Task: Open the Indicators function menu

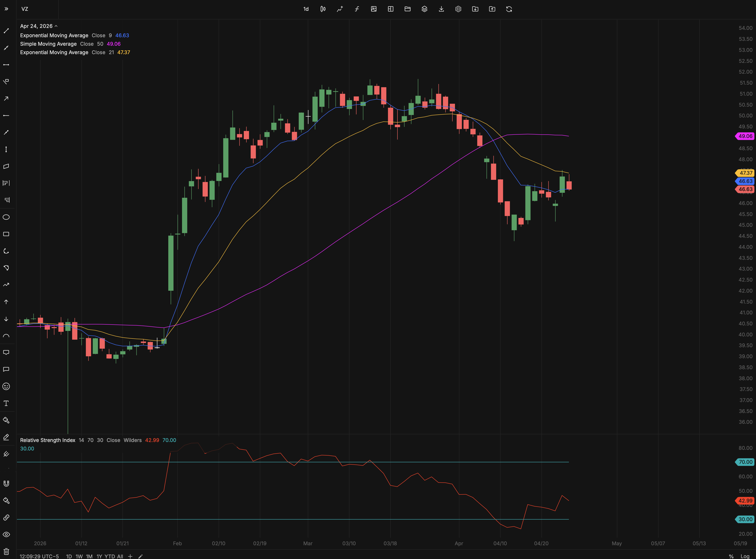Action: tap(357, 9)
